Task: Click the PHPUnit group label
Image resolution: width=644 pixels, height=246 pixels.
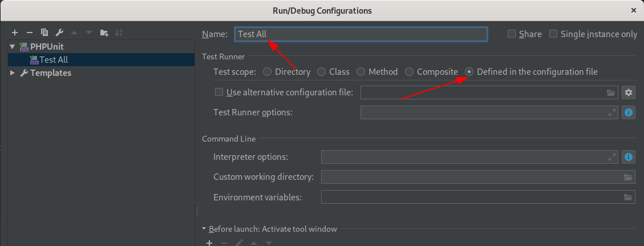Action: [47, 46]
